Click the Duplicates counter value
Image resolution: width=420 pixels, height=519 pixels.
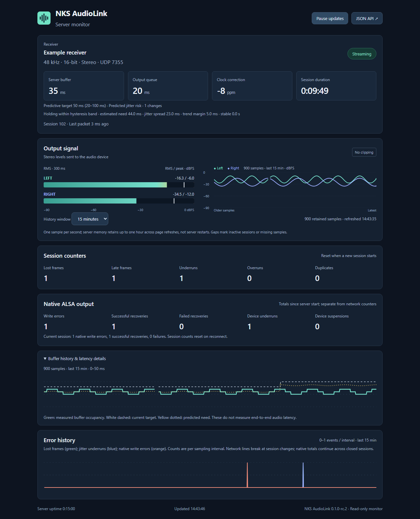tap(317, 278)
